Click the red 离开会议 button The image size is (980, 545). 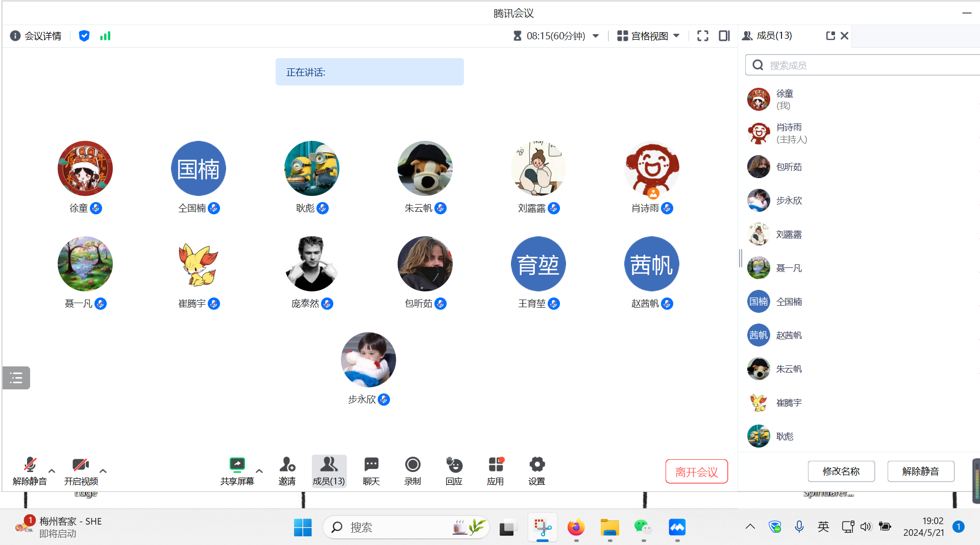pos(696,472)
